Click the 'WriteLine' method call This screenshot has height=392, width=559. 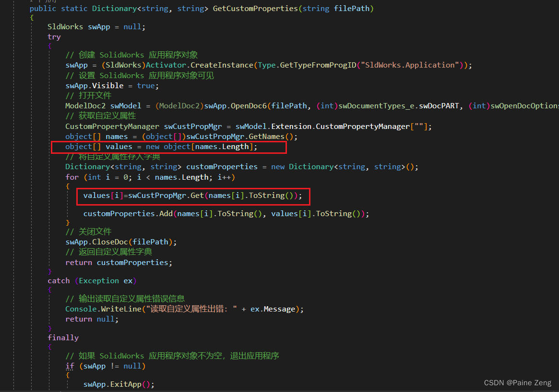click(x=121, y=310)
